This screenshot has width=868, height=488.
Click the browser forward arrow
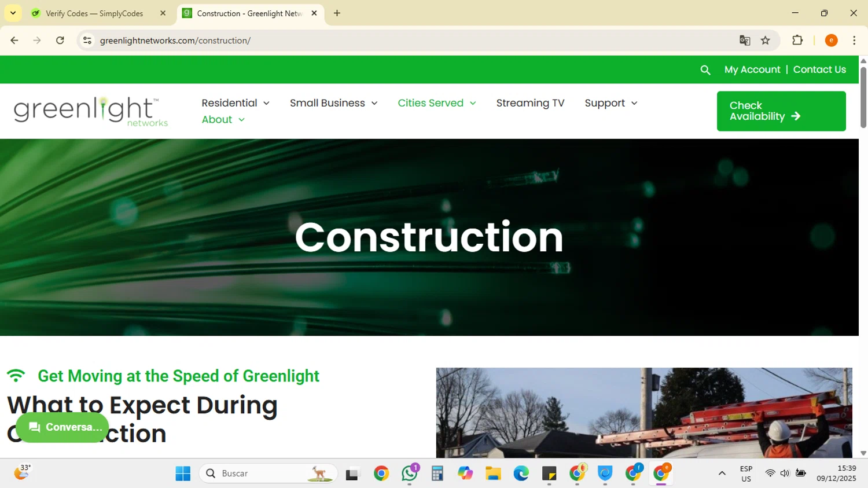(x=37, y=41)
